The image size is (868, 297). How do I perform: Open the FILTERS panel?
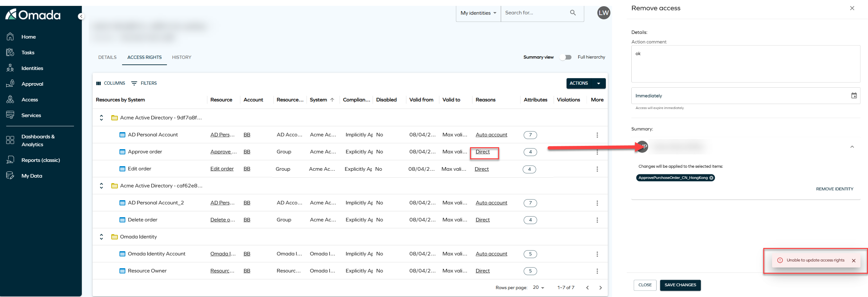pos(144,83)
